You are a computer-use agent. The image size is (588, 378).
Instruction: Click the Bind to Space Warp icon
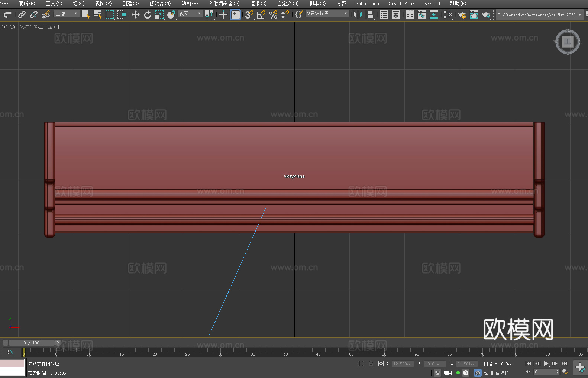(x=46, y=14)
